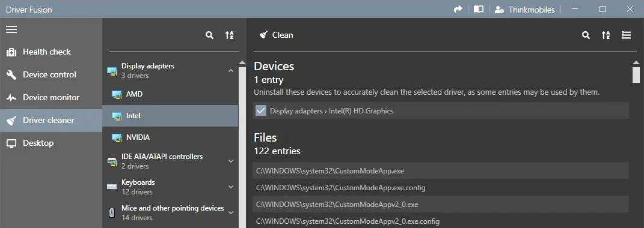644x228 pixels.
Task: Select CustomModeAppv2_0.exe file entry
Action: click(x=441, y=204)
